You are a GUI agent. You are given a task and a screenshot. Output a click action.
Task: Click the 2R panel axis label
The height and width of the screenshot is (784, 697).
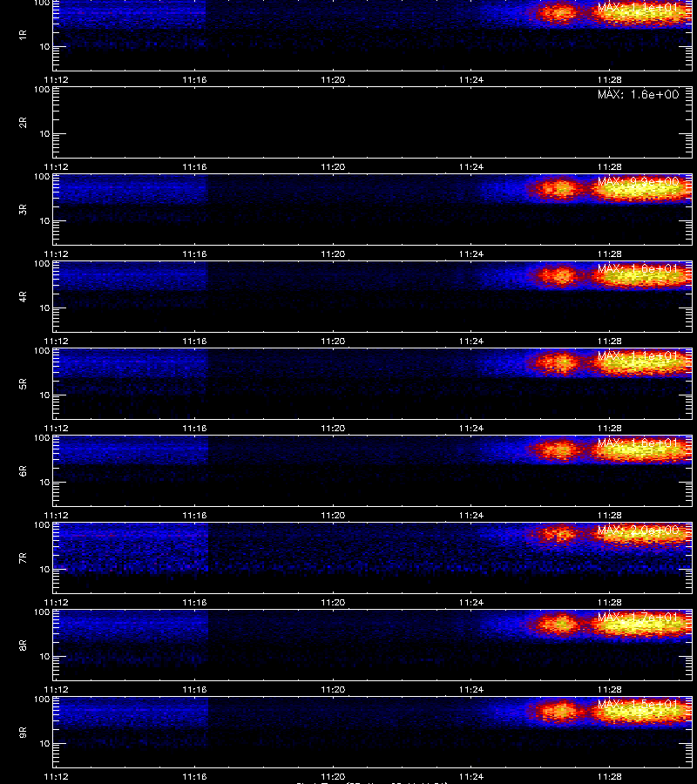coord(23,123)
